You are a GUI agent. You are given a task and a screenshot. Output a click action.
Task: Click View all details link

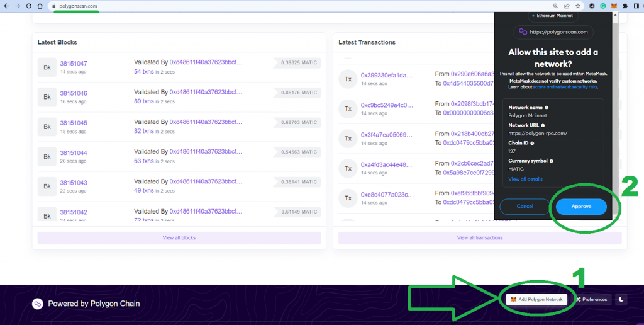525,179
